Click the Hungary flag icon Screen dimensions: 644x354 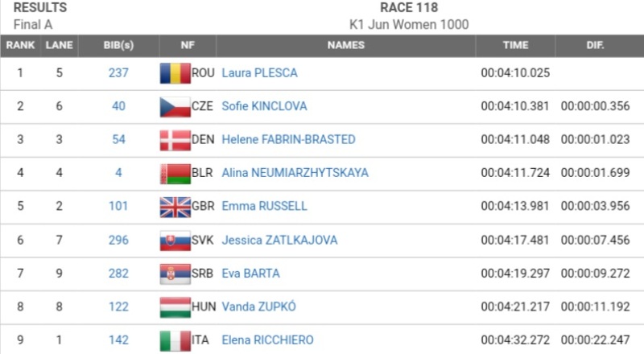pyautogui.click(x=175, y=307)
